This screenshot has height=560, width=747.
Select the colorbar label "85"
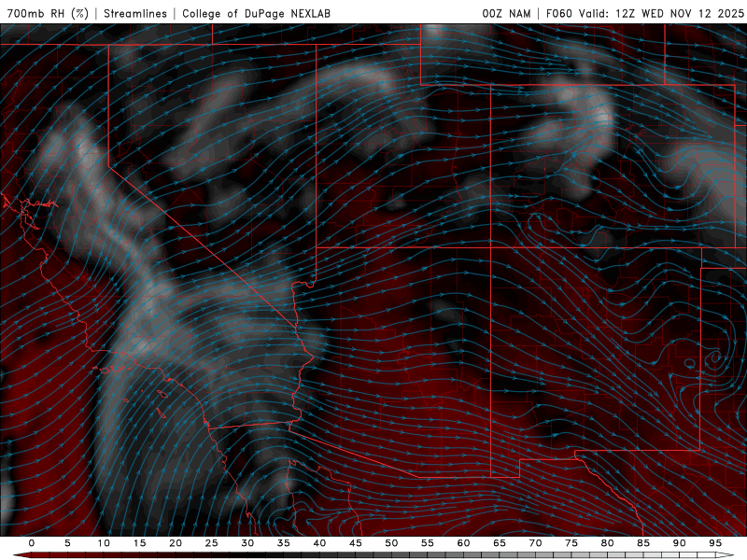point(643,543)
